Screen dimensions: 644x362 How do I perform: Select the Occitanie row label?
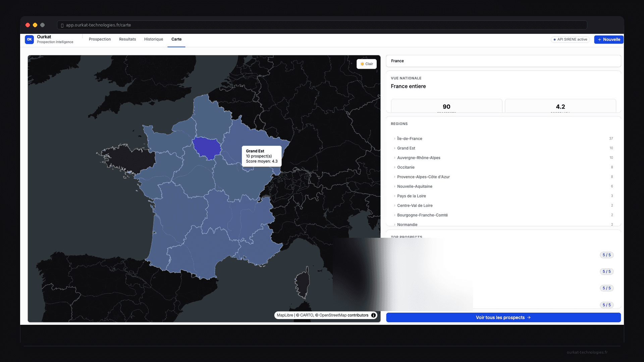point(406,167)
